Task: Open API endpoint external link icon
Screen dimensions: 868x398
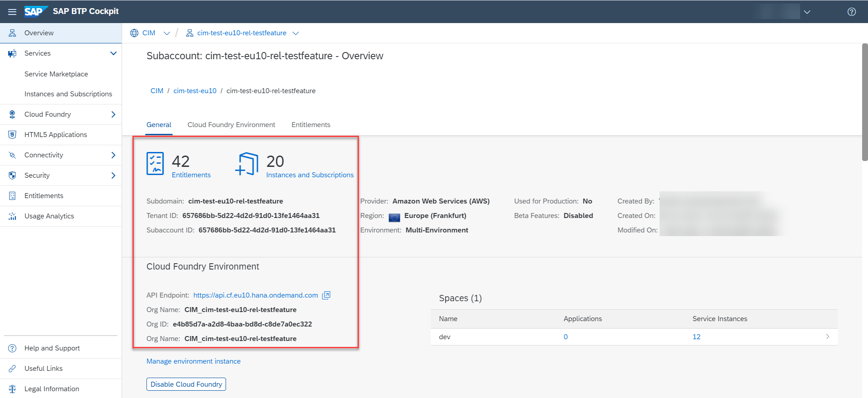Action: pos(326,295)
